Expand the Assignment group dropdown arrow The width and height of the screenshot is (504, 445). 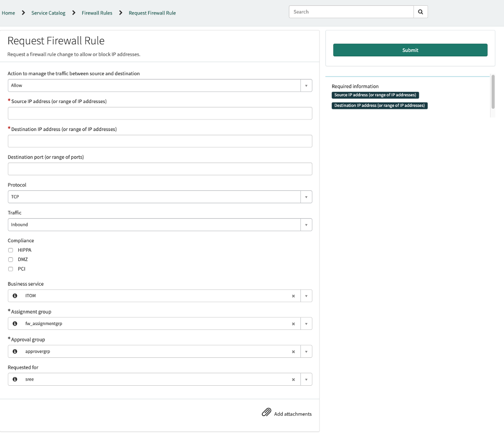click(306, 324)
